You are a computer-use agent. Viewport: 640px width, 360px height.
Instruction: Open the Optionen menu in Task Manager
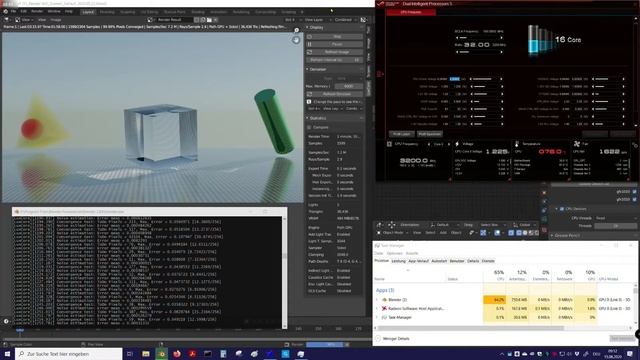(x=394, y=253)
